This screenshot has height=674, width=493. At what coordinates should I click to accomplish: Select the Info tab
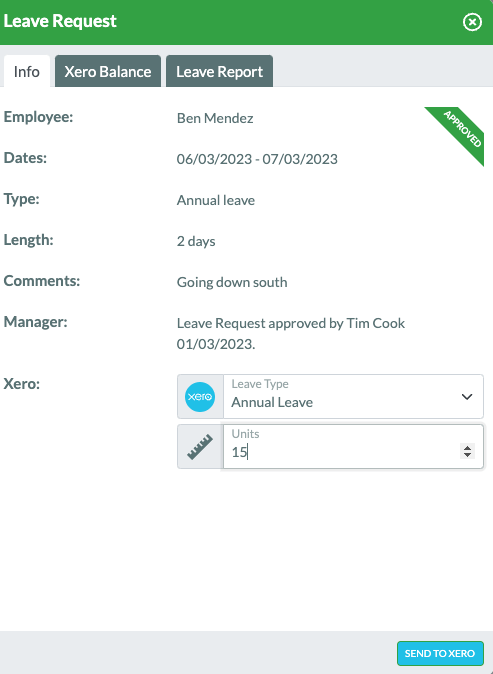27,71
